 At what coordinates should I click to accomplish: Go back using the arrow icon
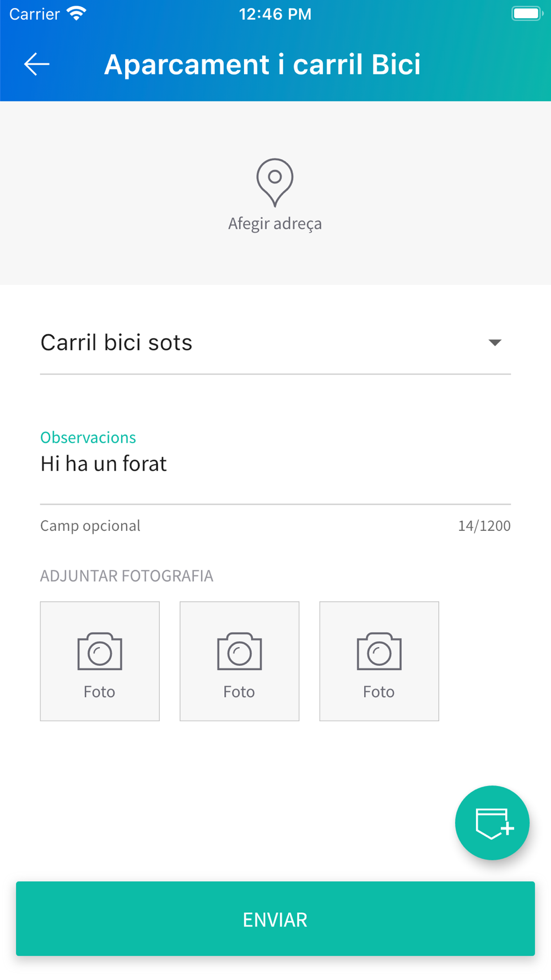click(37, 64)
